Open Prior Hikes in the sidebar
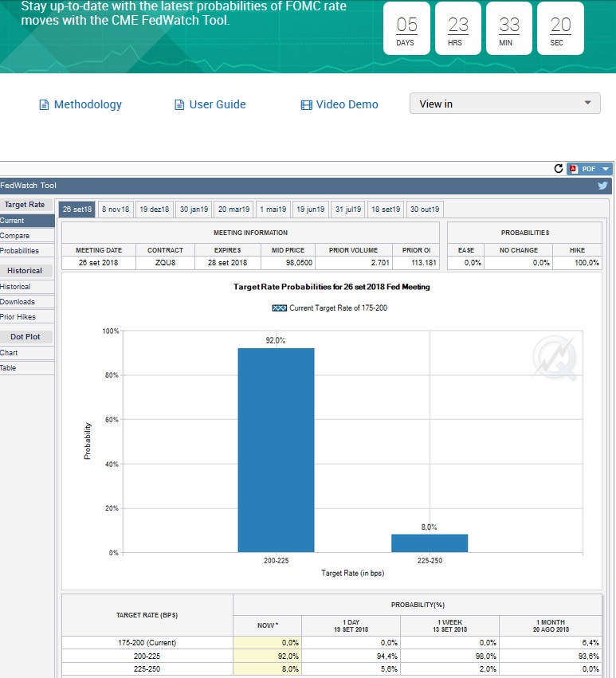Image resolution: width=616 pixels, height=678 pixels. coord(18,317)
